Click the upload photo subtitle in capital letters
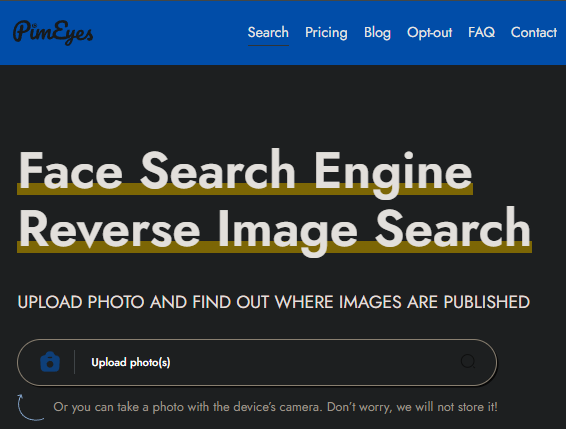 click(274, 302)
